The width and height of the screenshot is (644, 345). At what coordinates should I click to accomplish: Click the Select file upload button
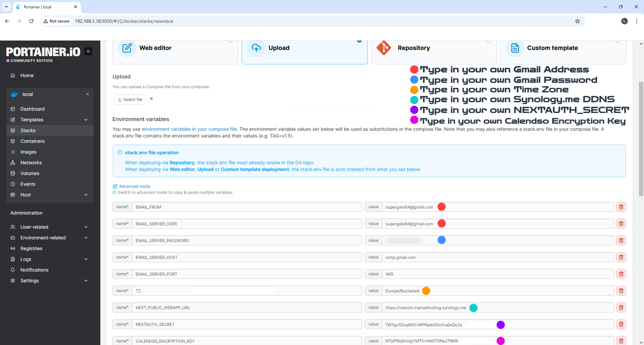(x=130, y=100)
